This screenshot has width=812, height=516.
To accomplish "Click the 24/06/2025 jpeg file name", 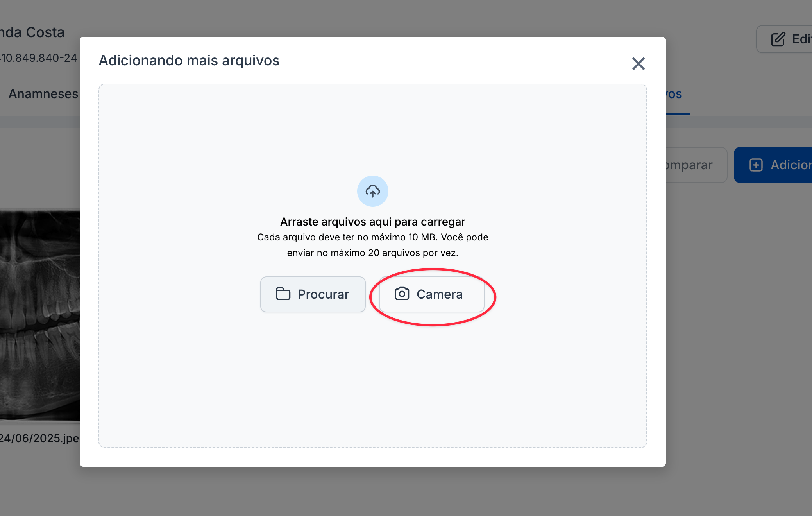I will (39, 438).
